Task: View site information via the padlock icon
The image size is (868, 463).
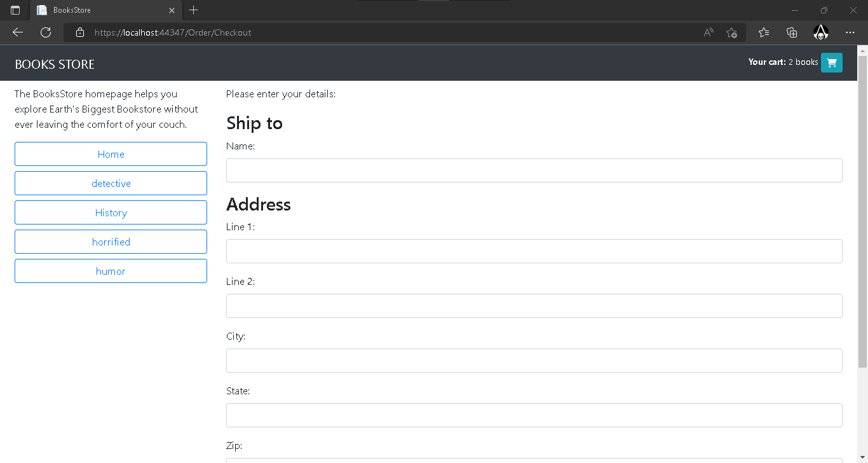Action: point(80,32)
